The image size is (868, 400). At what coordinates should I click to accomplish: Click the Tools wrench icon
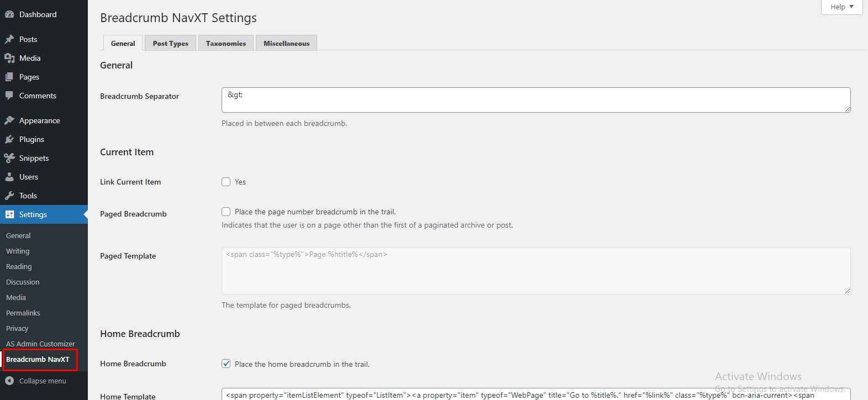(x=9, y=196)
